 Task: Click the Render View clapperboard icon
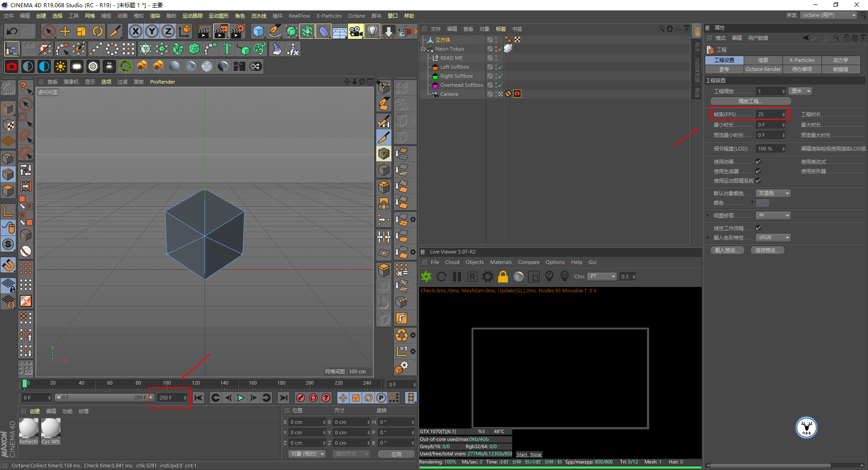(x=204, y=31)
